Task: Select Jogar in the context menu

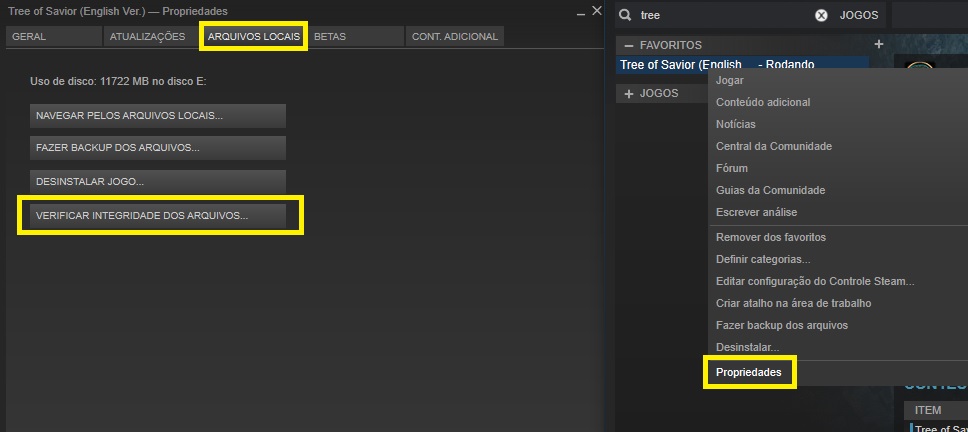Action: (x=730, y=80)
